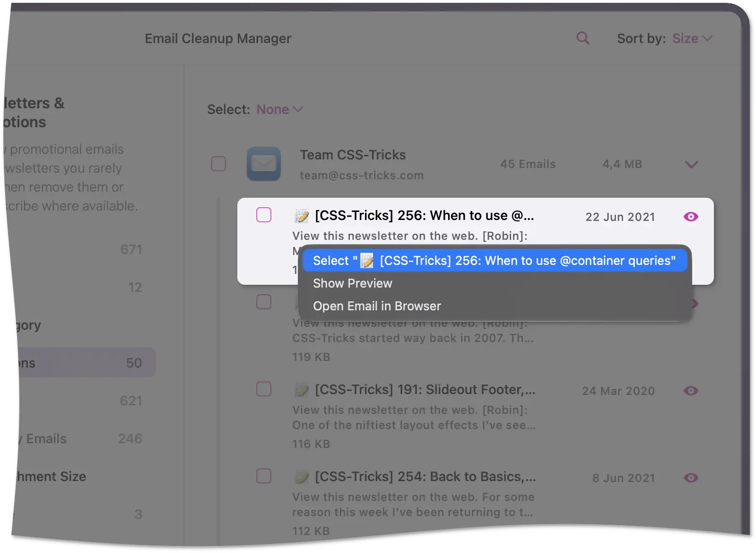The image size is (756, 553).
Task: Collapse the Team CSS-Tricks email group chevron
Action: coord(691,165)
